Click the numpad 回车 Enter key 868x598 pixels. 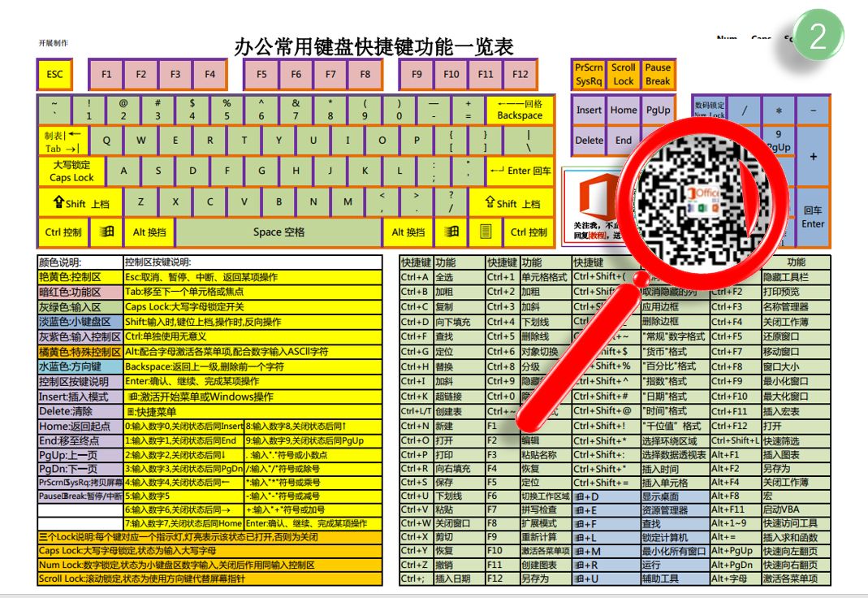(813, 217)
